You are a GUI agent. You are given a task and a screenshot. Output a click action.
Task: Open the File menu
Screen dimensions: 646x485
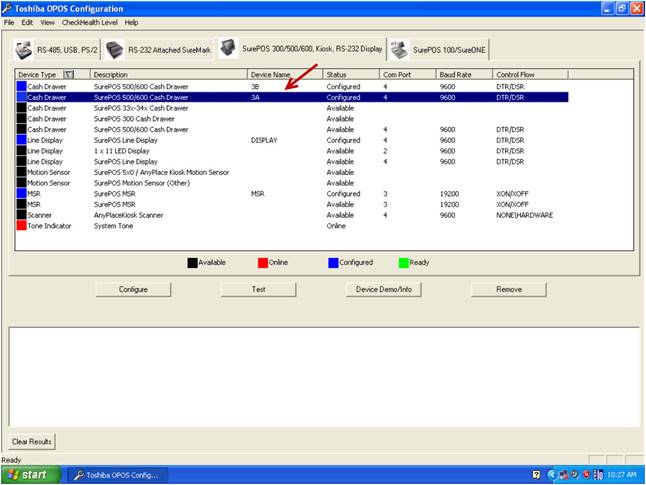(x=9, y=22)
